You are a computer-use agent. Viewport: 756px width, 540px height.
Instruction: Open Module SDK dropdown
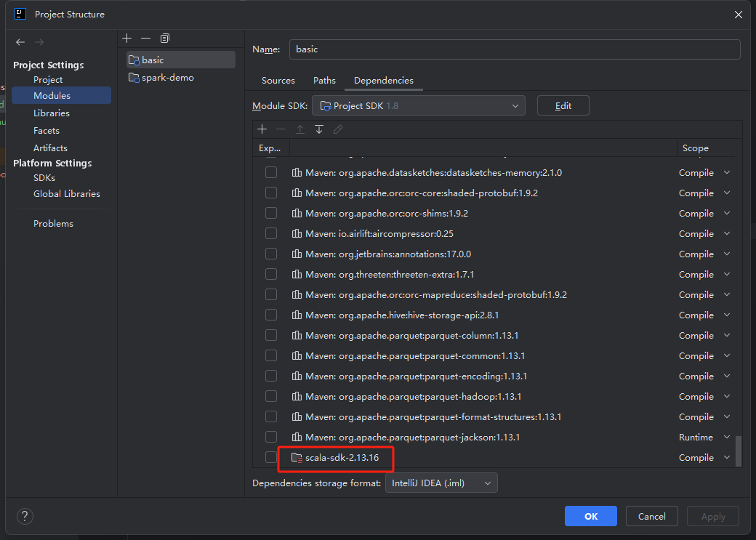pyautogui.click(x=419, y=105)
